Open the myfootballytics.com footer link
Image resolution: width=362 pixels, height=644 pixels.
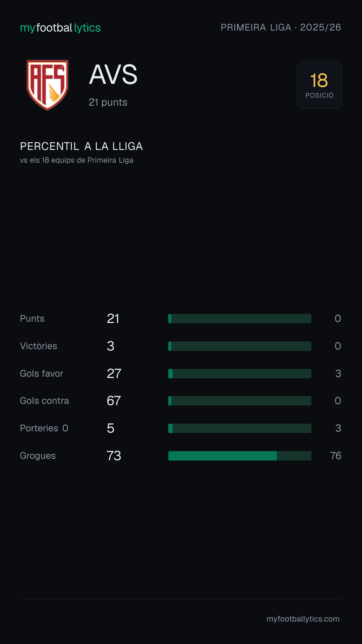click(x=303, y=619)
